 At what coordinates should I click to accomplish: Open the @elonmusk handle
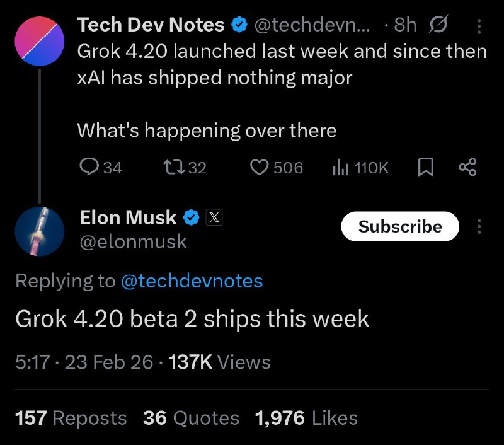tap(134, 241)
